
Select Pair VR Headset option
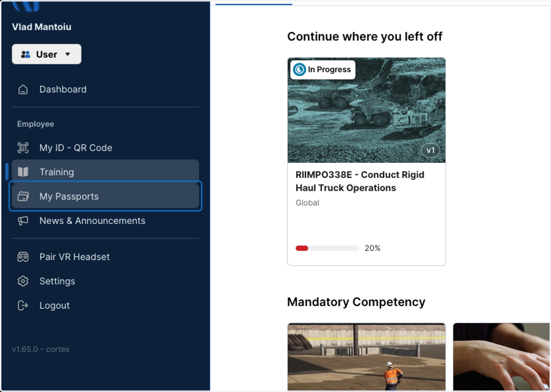(105, 257)
